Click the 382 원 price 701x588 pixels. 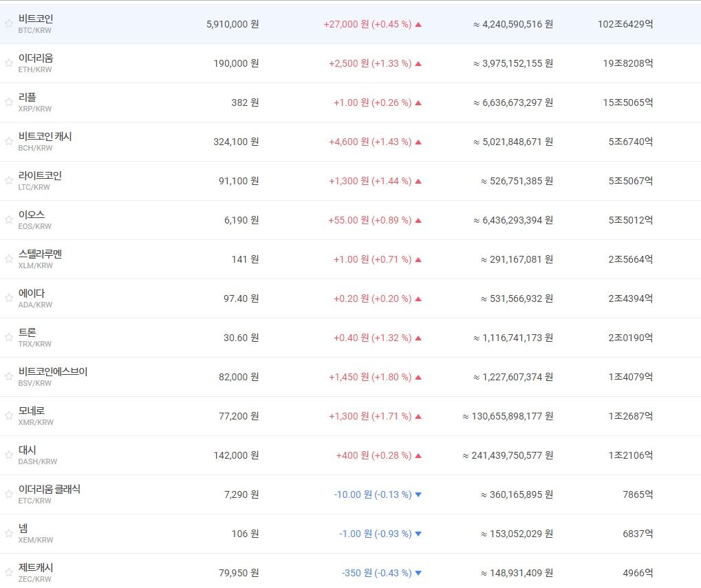click(x=245, y=102)
